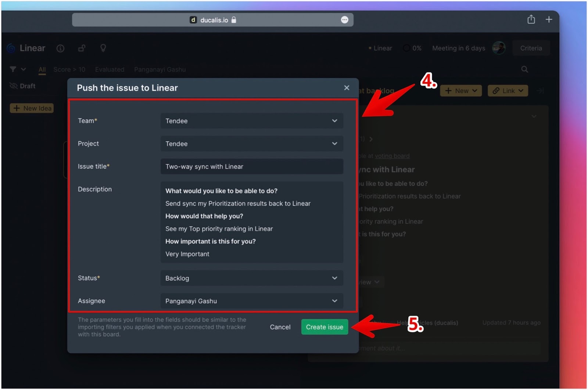
Task: Click the search magnifier icon
Action: pyautogui.click(x=524, y=69)
